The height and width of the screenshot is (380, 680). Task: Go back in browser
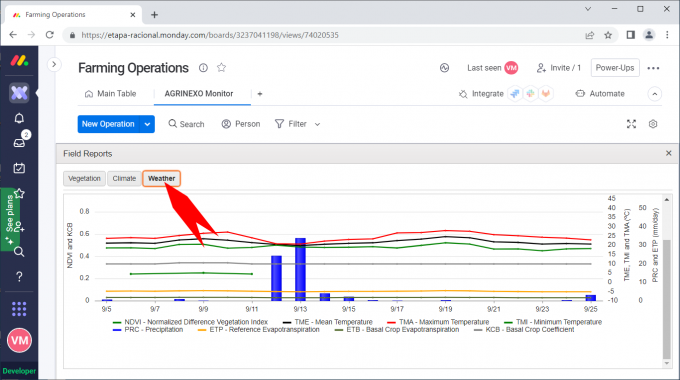(x=13, y=35)
